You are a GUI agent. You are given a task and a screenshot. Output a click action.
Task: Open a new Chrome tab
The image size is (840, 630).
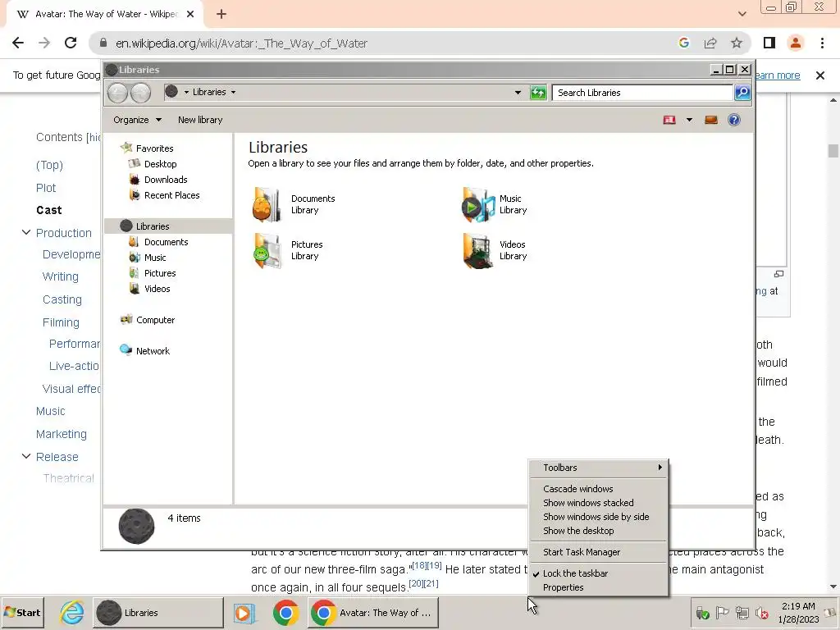coord(221,15)
